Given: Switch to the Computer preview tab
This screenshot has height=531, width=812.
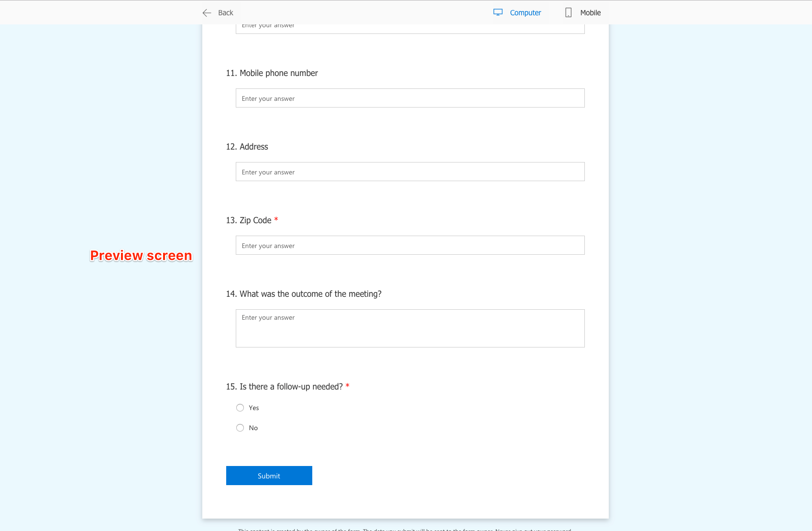Looking at the screenshot, I should (525, 12).
